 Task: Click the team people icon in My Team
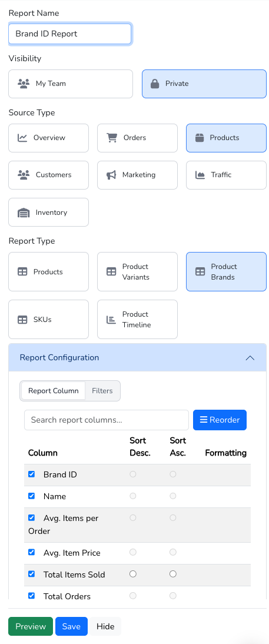tap(24, 84)
